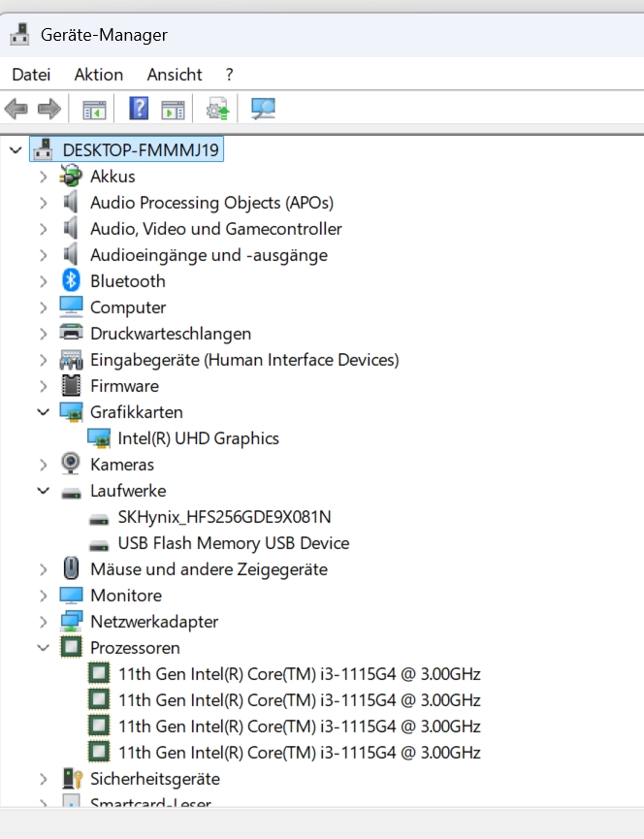Click the Druckwarteschlangen printer icon

tap(71, 333)
